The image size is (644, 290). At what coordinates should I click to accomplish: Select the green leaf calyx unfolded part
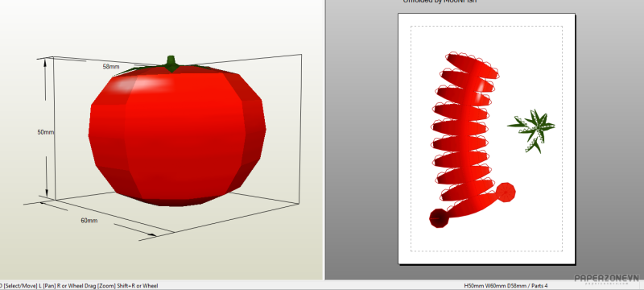click(532, 130)
